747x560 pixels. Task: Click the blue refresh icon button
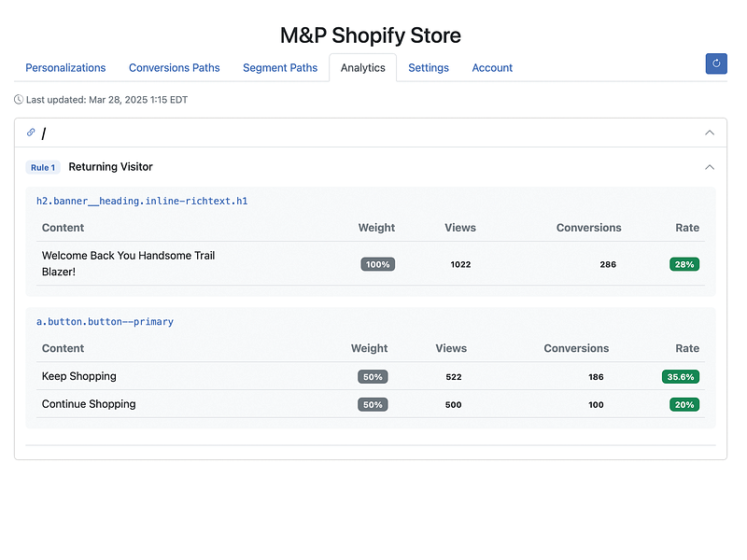point(716,63)
